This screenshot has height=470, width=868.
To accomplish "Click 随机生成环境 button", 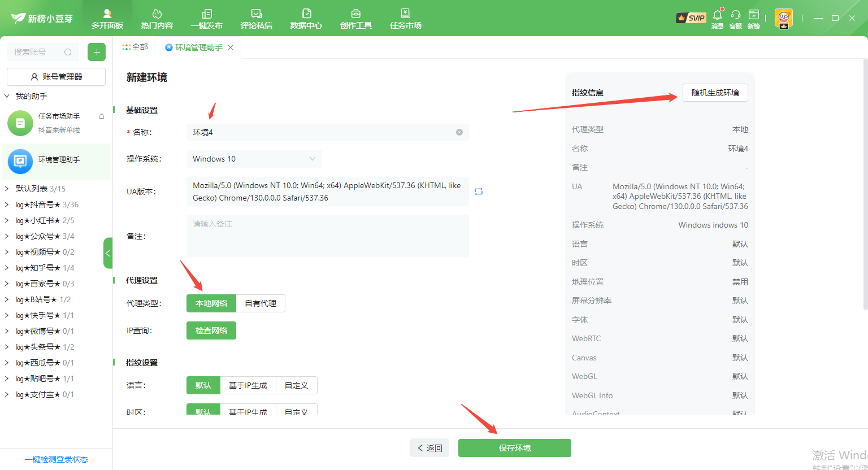I will [x=715, y=93].
